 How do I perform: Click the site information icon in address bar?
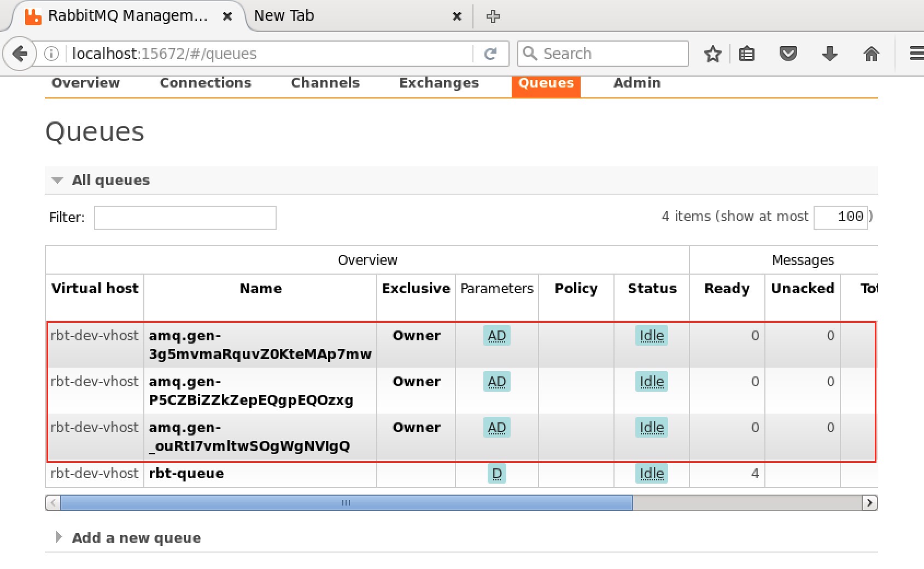tap(51, 54)
